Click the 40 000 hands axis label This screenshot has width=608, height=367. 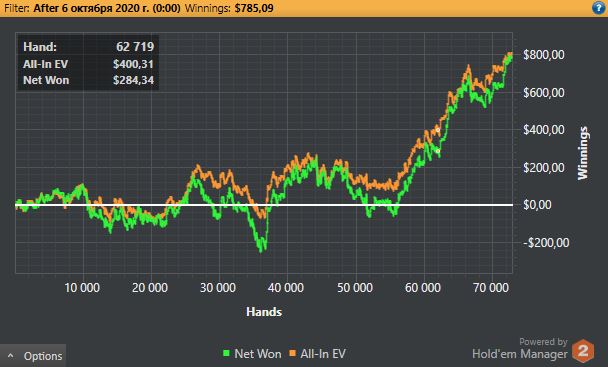(x=286, y=288)
